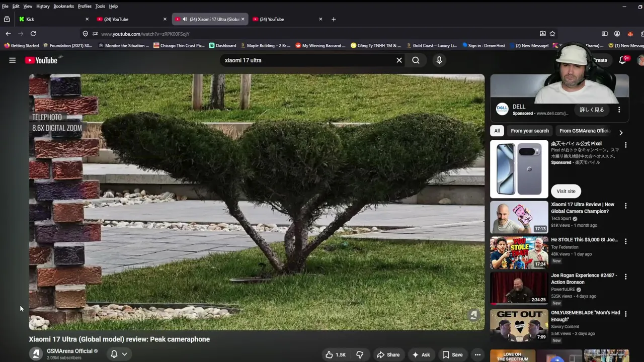Open the Profiles menu

click(85, 6)
